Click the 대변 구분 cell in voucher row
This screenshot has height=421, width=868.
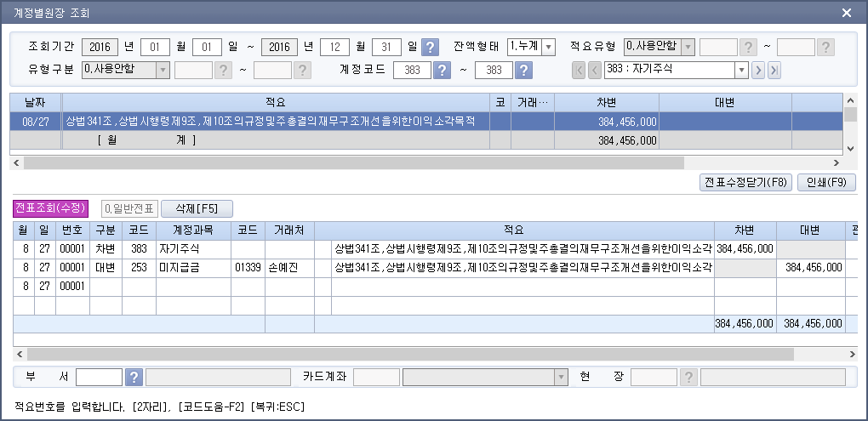[x=106, y=268]
